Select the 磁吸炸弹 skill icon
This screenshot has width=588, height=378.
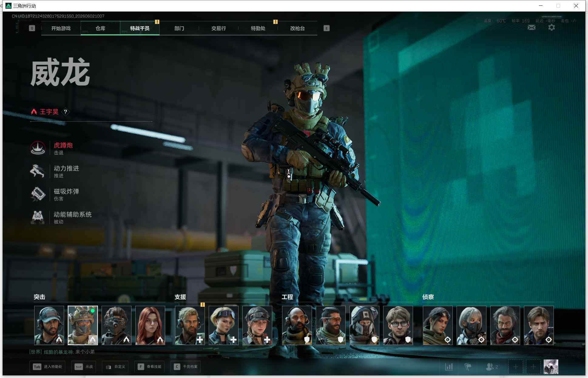pyautogui.click(x=38, y=194)
